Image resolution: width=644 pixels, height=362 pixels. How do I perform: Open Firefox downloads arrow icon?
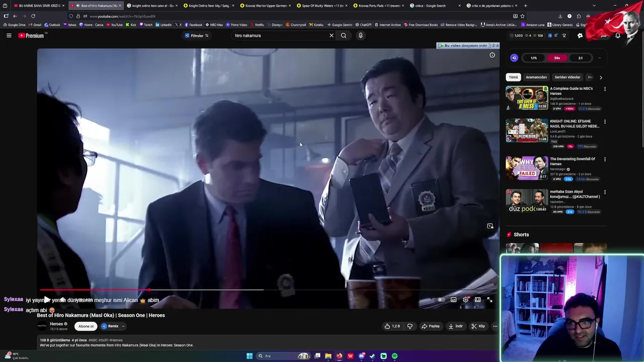pyautogui.click(x=560, y=16)
